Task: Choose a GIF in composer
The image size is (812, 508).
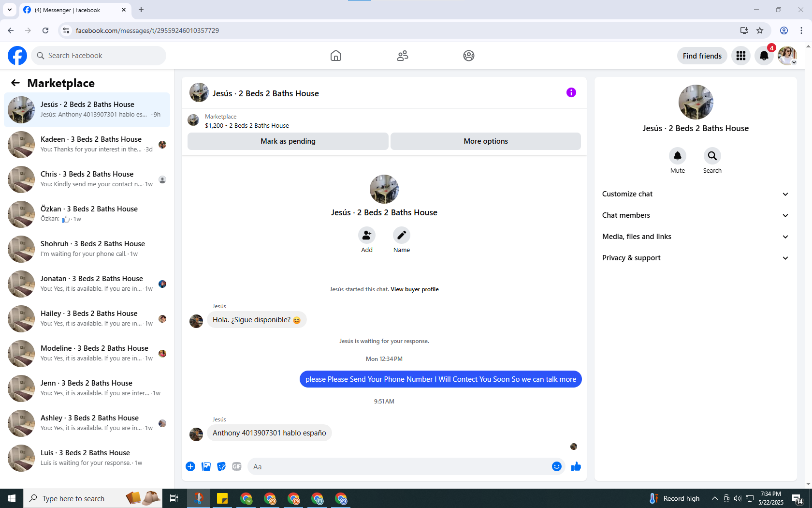Action: click(237, 466)
